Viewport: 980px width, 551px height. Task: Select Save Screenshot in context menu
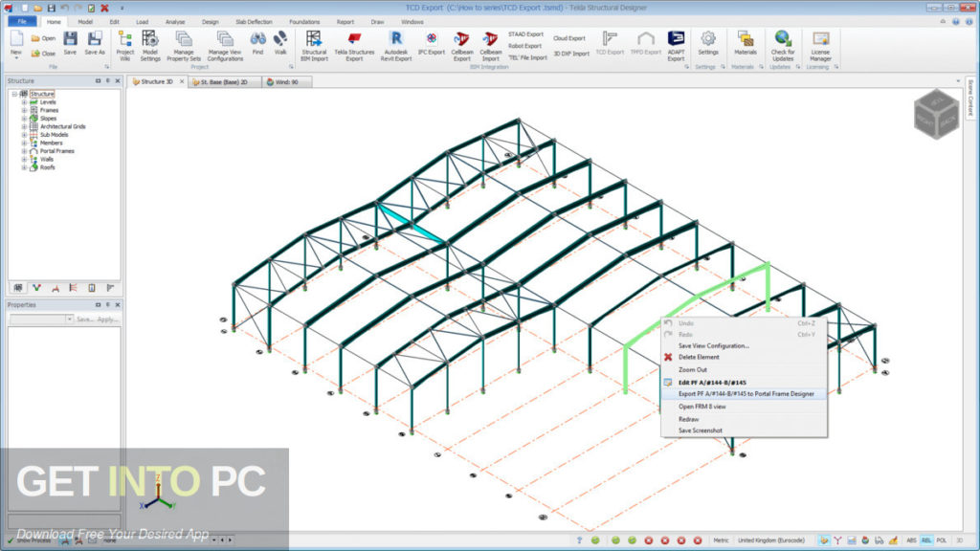click(x=700, y=430)
